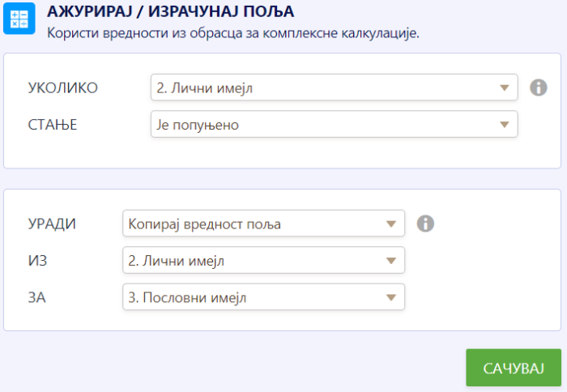Click the arrow of the ЗА dropdown
This screenshot has width=567, height=392.
click(x=392, y=297)
